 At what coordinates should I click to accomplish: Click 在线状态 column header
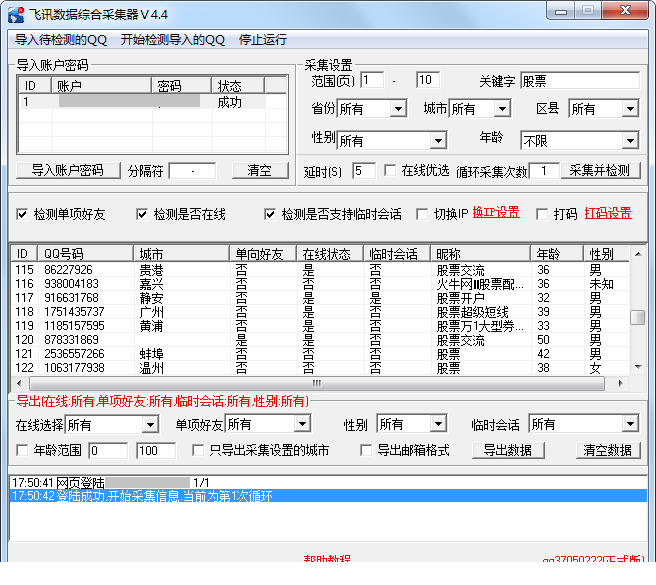[x=330, y=254]
